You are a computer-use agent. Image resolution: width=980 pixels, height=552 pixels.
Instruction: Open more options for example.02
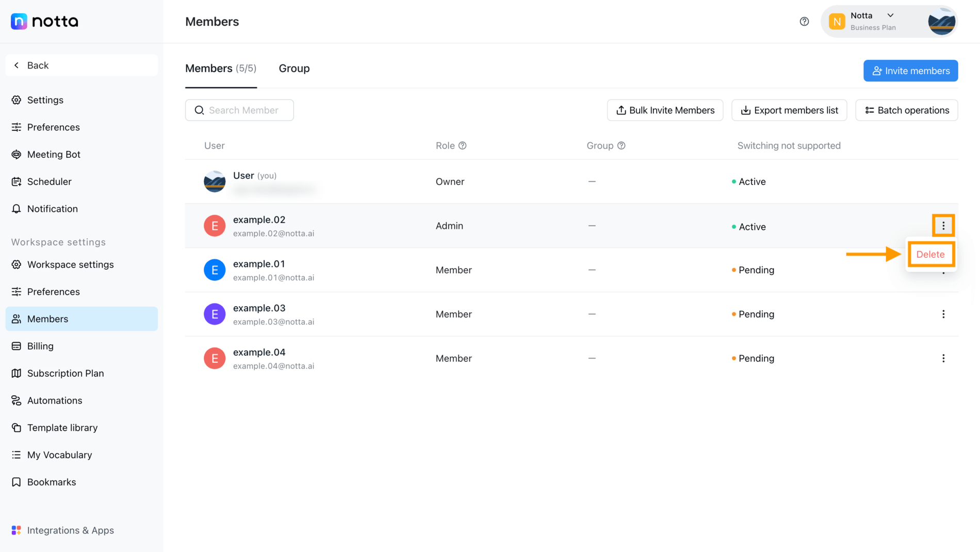pos(943,226)
